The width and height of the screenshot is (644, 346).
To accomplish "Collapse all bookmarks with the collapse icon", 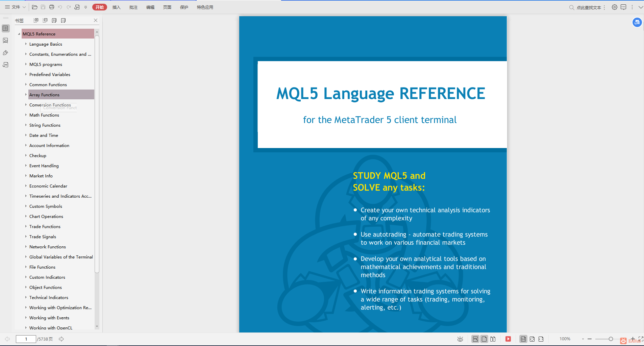I will pyautogui.click(x=45, y=20).
